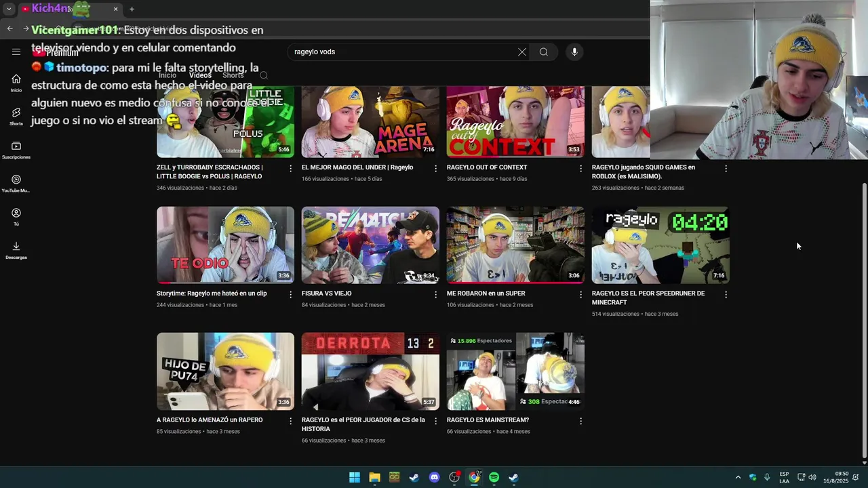The width and height of the screenshot is (868, 488).
Task: Open YouTube Music from the sidebar
Action: [16, 183]
